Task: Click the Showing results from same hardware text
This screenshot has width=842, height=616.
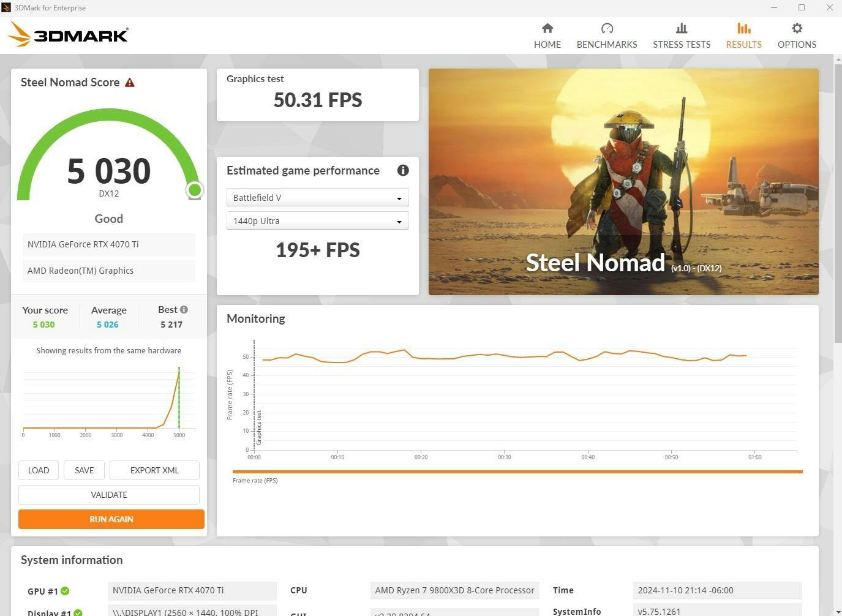Action: point(109,351)
